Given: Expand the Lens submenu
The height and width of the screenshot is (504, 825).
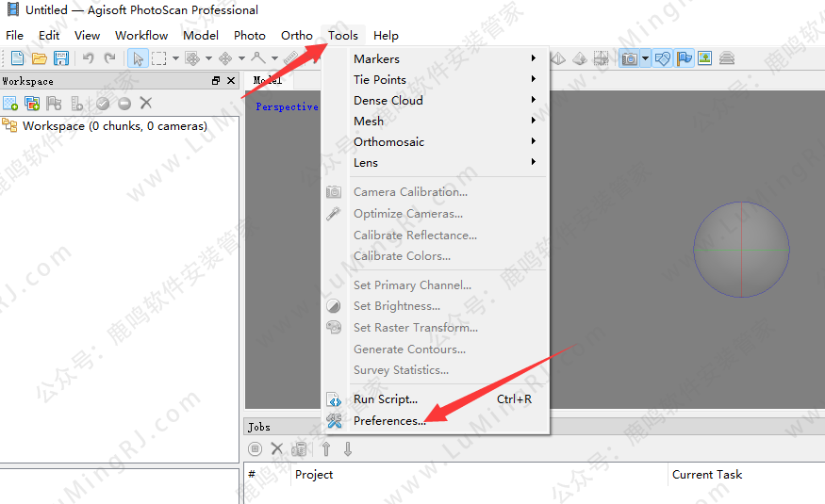Looking at the screenshot, I should (x=436, y=162).
